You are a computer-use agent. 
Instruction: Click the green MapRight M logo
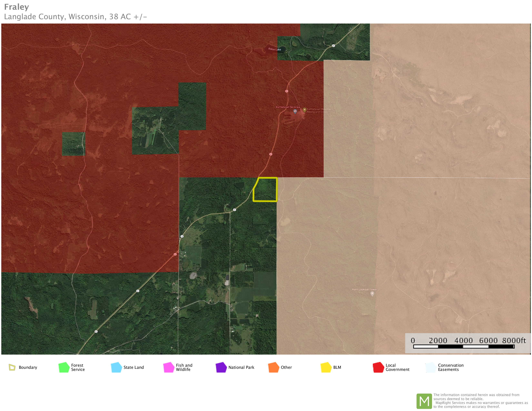coord(424,401)
